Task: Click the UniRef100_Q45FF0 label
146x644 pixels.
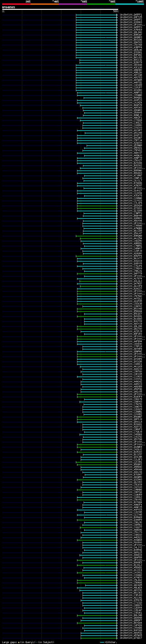Action: tap(131, 27)
